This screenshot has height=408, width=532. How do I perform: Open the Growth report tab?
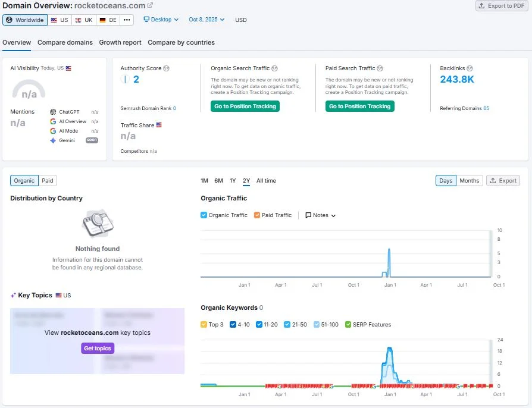(120, 42)
